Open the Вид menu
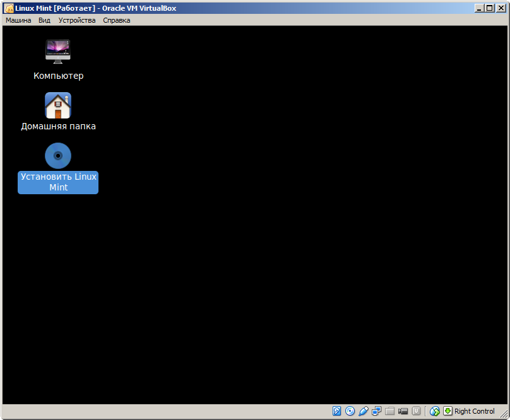The image size is (510, 420). tap(44, 20)
